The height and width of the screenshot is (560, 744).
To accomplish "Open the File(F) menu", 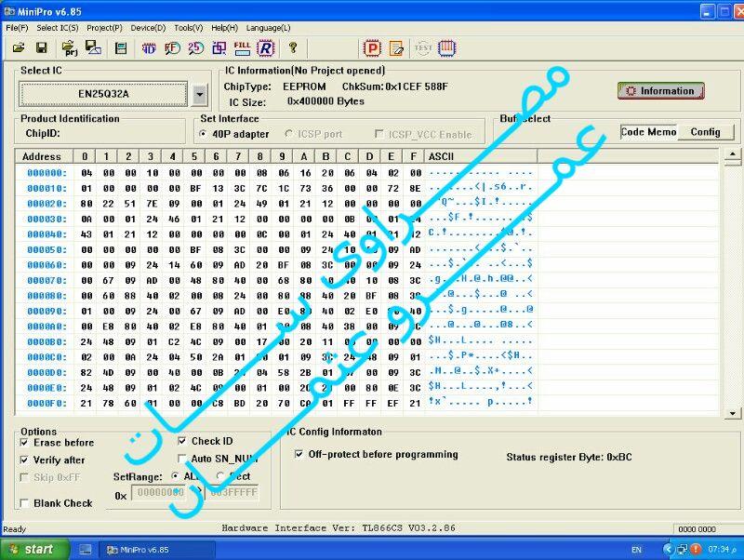I will (x=17, y=28).
